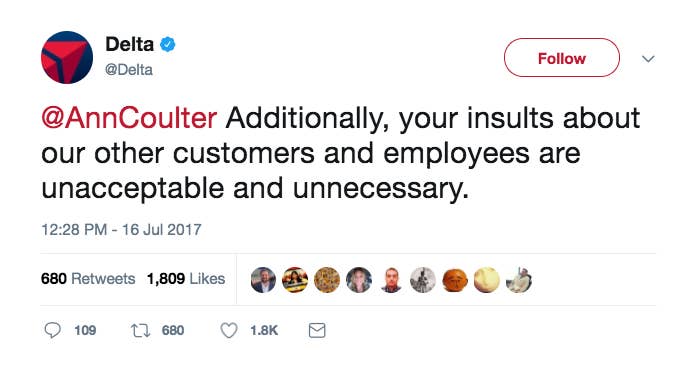The image size is (696, 369).
Task: View the list of 680 Retweets
Action: (88, 279)
